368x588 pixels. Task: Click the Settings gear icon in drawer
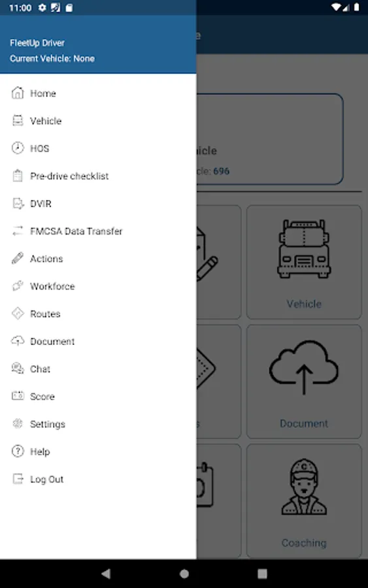pos(18,424)
